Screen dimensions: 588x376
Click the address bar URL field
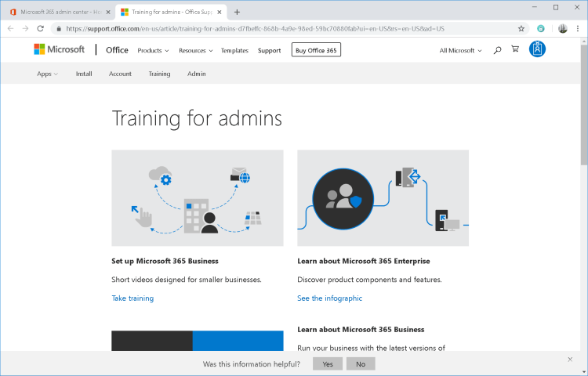[282, 28]
